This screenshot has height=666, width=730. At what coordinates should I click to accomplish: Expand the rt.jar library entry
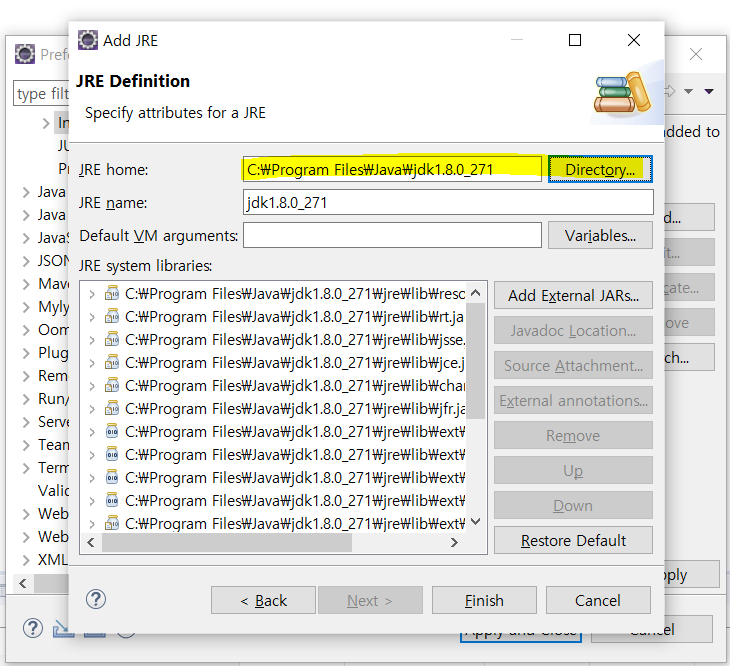[92, 317]
